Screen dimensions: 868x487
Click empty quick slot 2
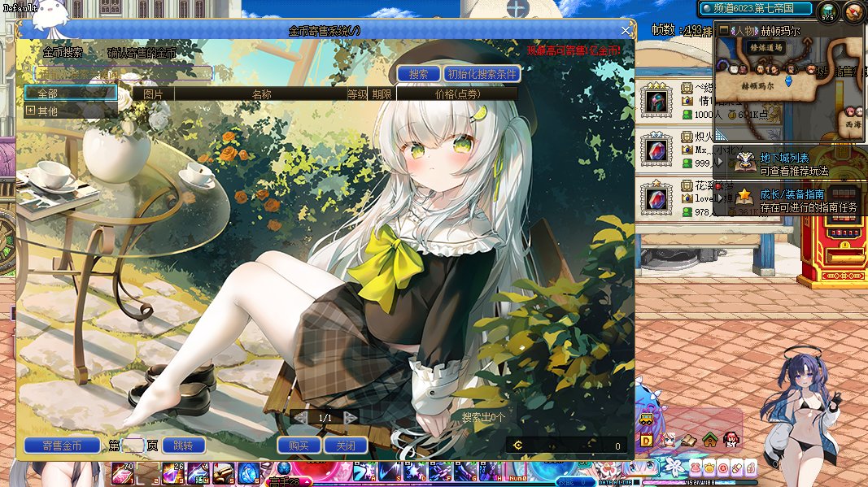click(x=148, y=473)
